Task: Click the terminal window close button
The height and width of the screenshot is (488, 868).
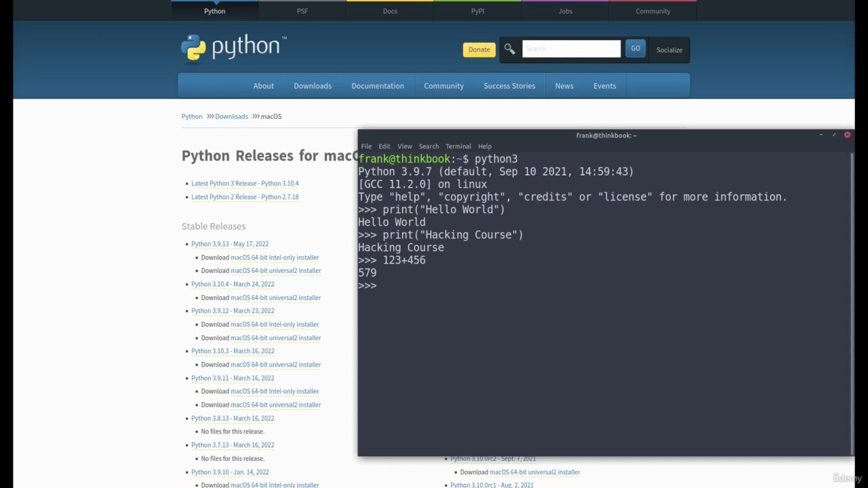Action: [x=847, y=135]
